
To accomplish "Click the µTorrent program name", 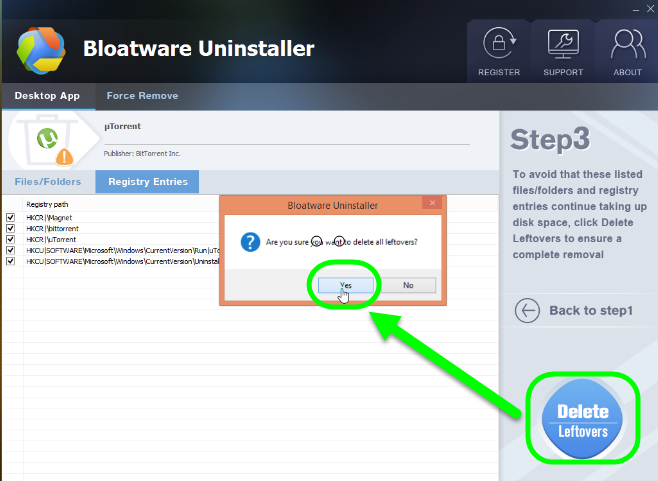I will (122, 126).
